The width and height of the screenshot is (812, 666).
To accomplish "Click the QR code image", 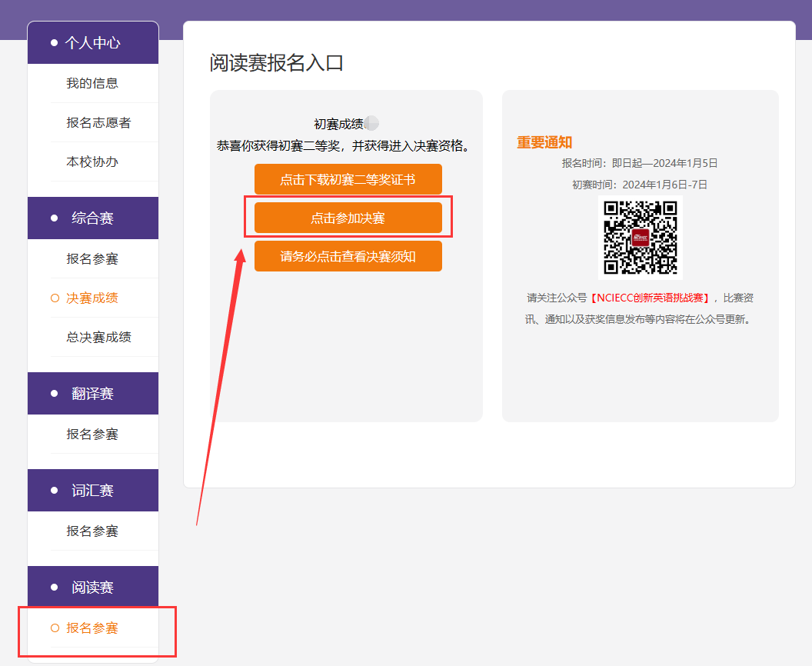I will (640, 238).
